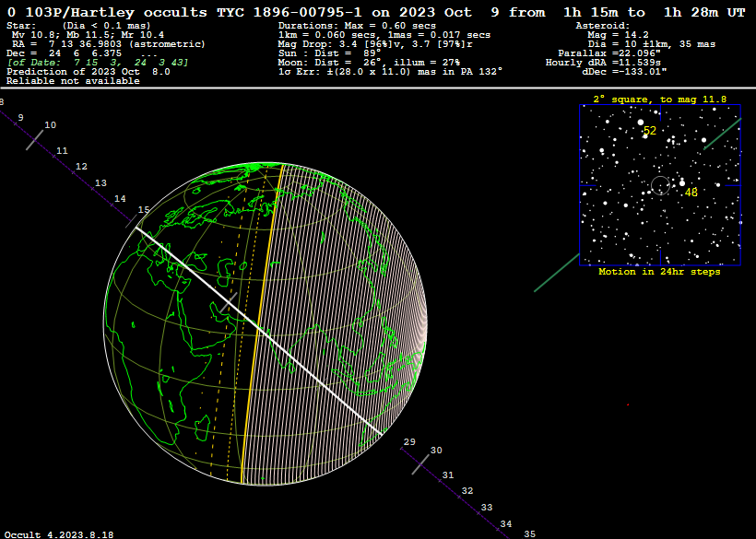
Task: Click the 'Asteroid:' heading
Action: (603, 26)
